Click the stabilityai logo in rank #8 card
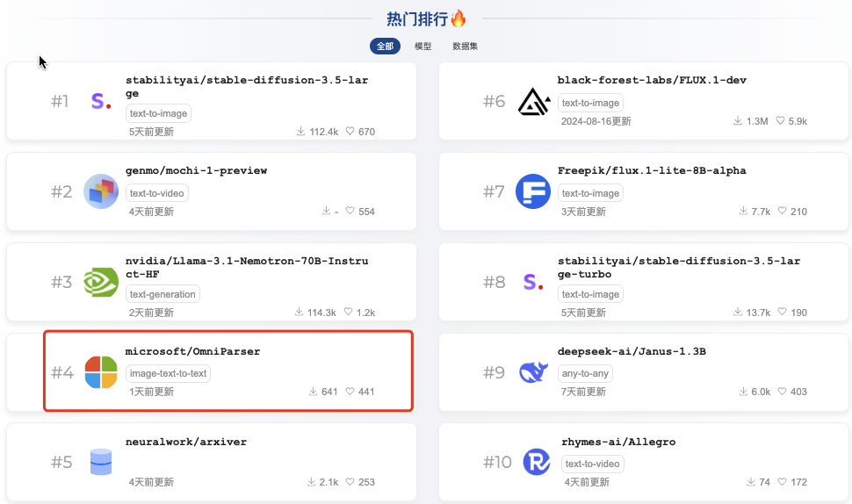 tap(533, 282)
